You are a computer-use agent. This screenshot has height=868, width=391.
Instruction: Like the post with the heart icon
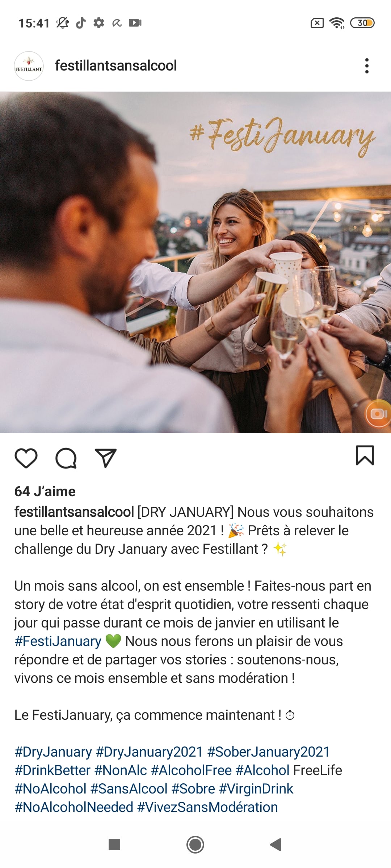coord(26,458)
